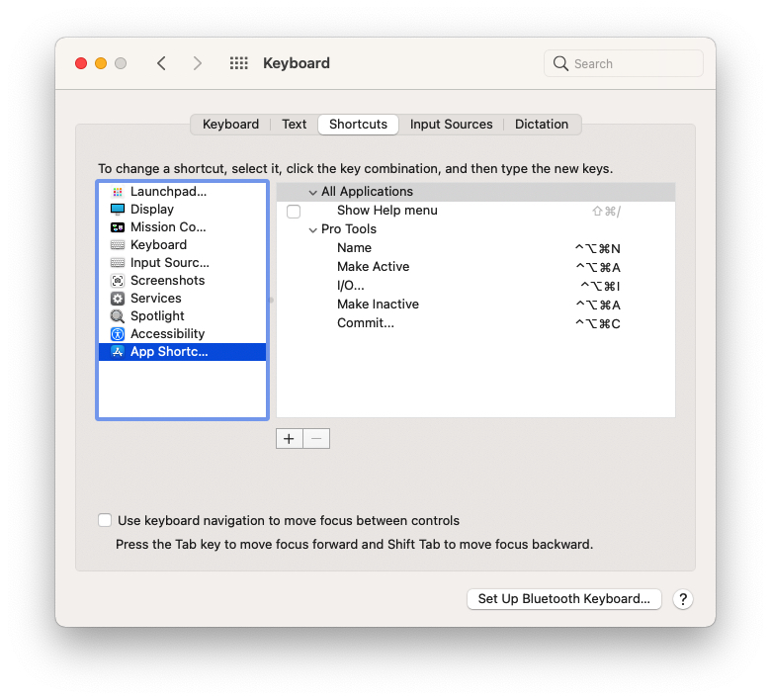This screenshot has width=771, height=700.
Task: Select the Display icon in the list
Action: point(118,210)
